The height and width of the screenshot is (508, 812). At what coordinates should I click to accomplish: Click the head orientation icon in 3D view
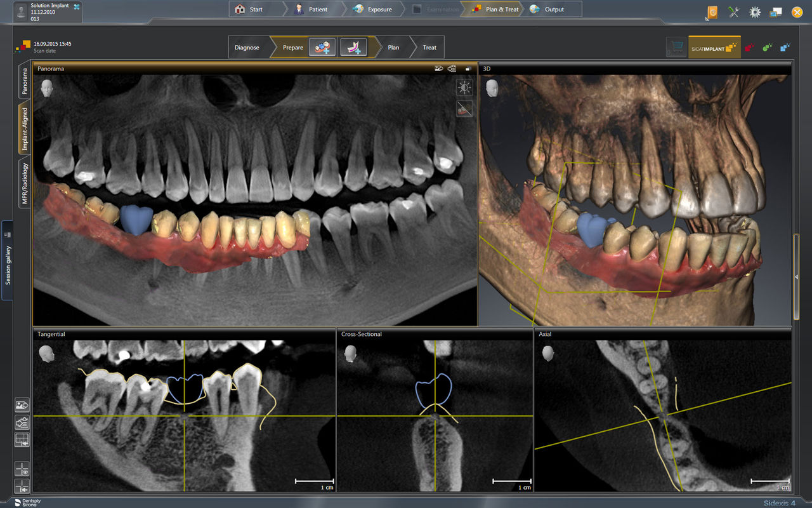pos(492,88)
